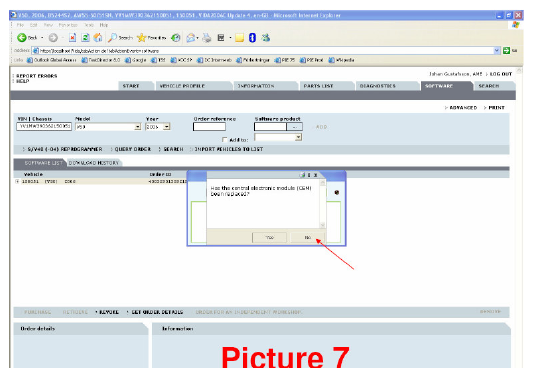Click Yes in the CEM dialog
Screen dimensions: 533x377
269,238
